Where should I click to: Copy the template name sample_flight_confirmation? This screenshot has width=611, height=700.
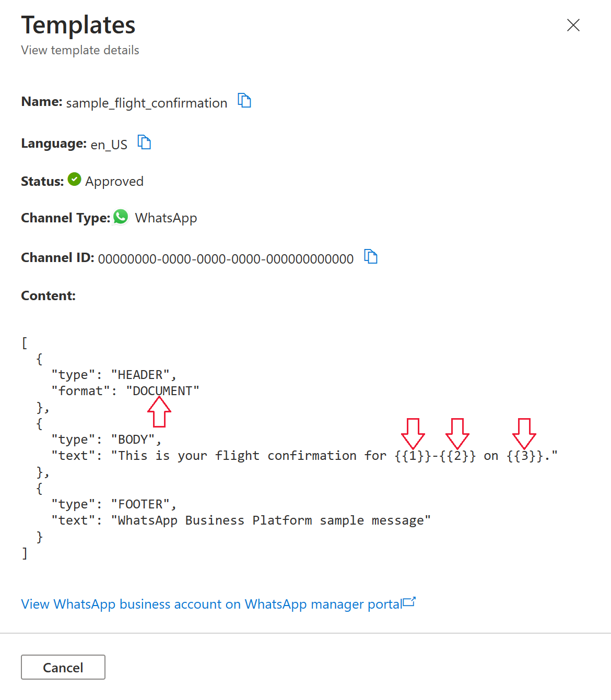click(244, 100)
